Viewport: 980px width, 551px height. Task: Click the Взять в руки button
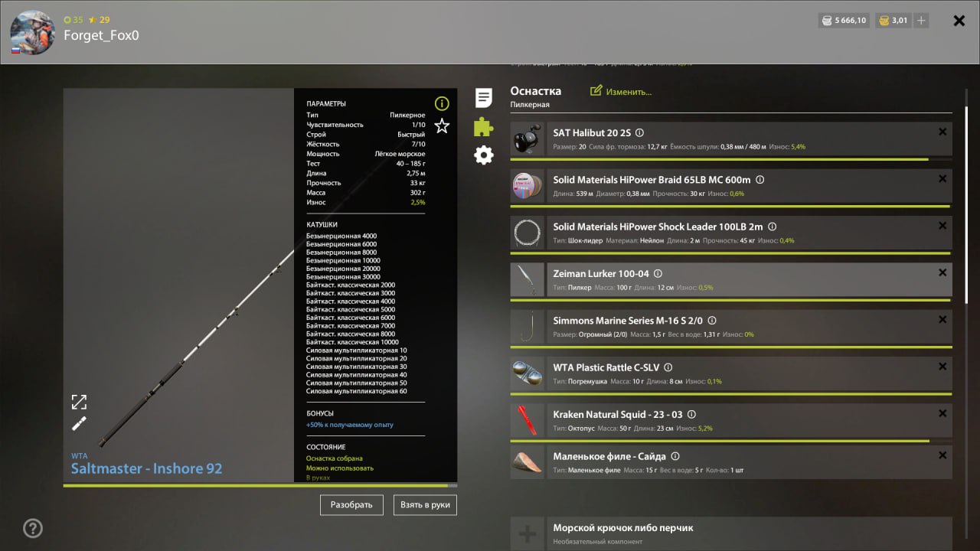[425, 505]
